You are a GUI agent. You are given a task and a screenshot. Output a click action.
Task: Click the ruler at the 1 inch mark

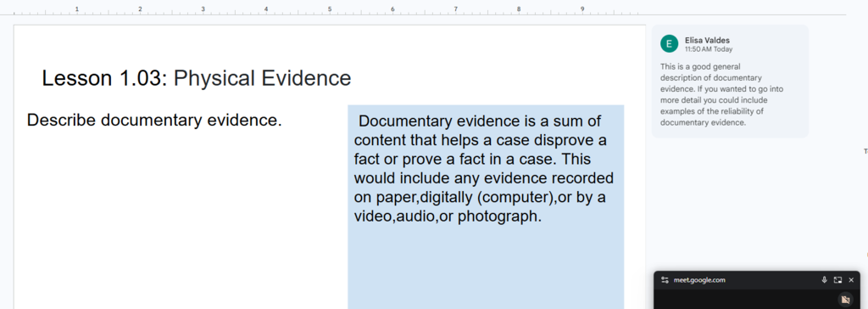point(77,9)
